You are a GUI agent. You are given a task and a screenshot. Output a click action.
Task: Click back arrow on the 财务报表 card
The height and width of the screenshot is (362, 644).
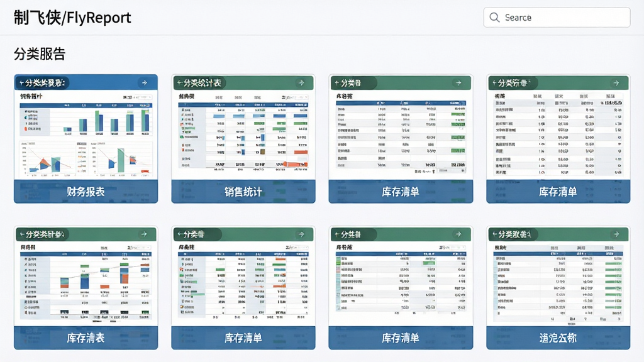21,83
